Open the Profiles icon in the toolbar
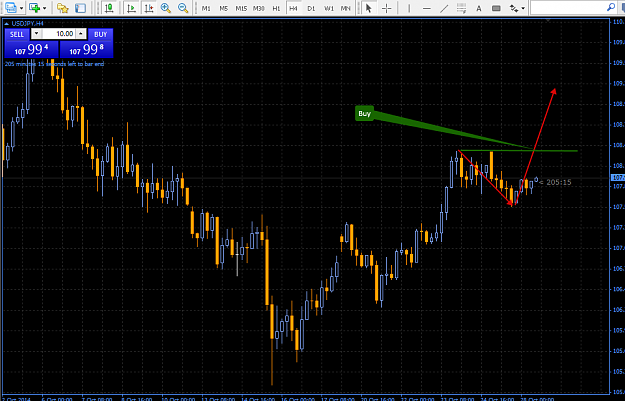Viewport: 625px width, 401px height. 11,8
